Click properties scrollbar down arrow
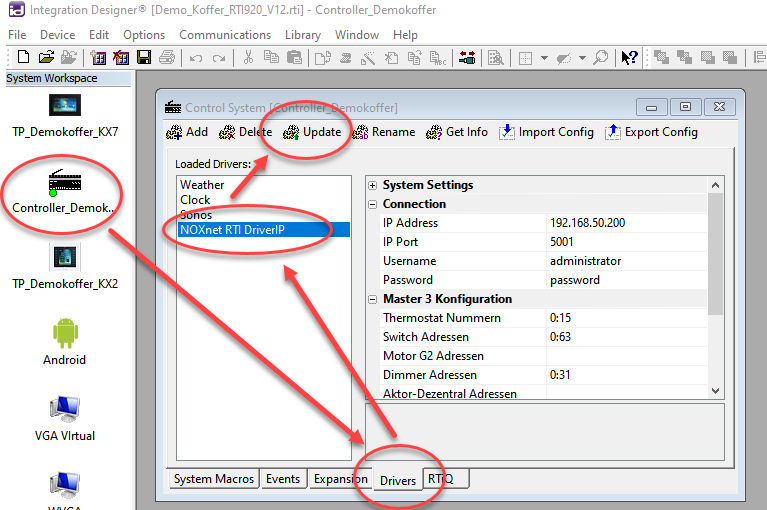 point(715,391)
